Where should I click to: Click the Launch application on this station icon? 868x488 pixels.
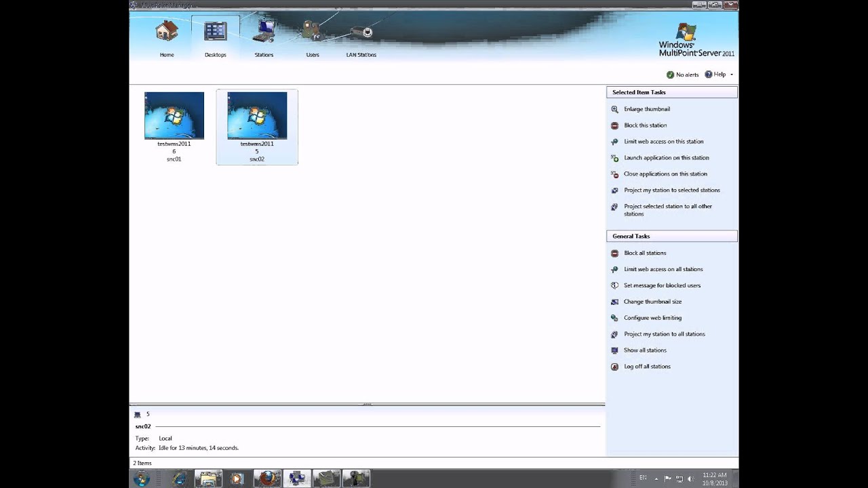(614, 158)
